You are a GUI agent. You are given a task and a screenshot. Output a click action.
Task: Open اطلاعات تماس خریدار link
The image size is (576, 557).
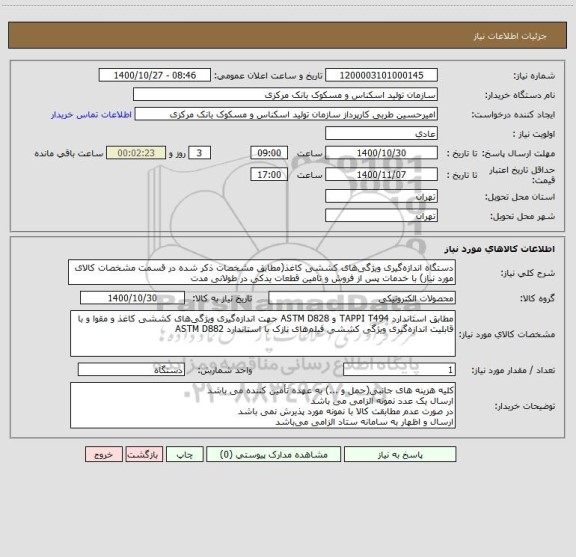tap(91, 115)
